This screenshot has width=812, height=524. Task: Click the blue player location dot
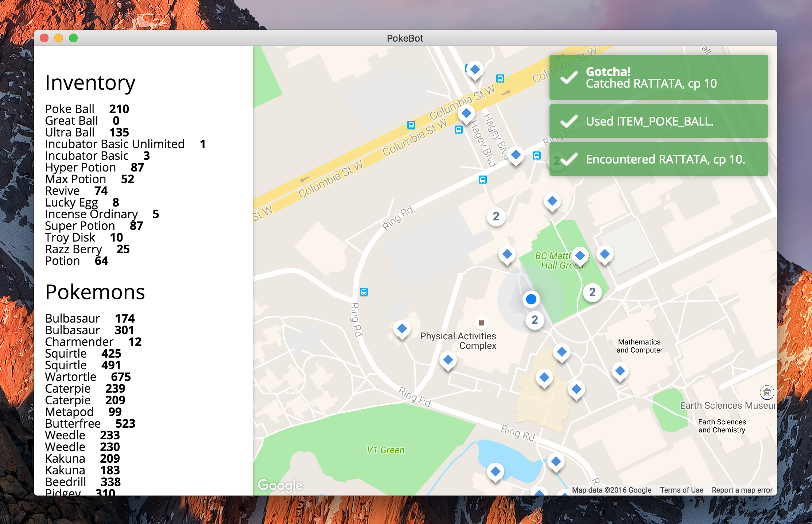531,299
